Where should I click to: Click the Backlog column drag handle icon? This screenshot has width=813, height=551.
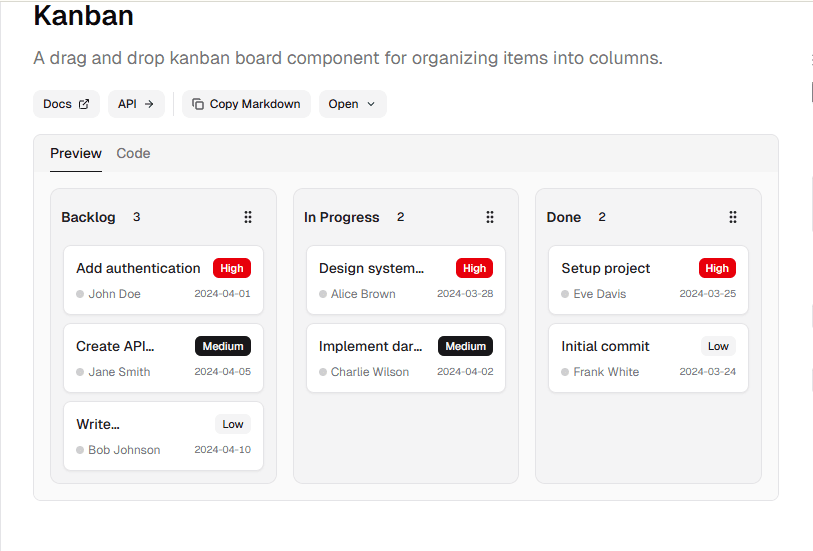point(248,217)
